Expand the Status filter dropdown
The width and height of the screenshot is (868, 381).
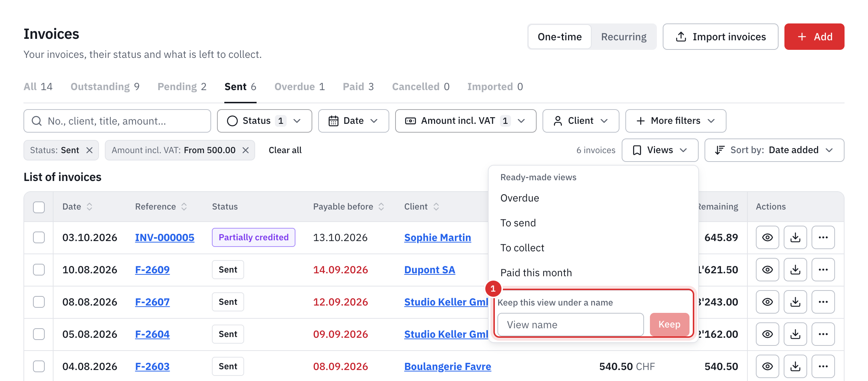[x=264, y=121]
